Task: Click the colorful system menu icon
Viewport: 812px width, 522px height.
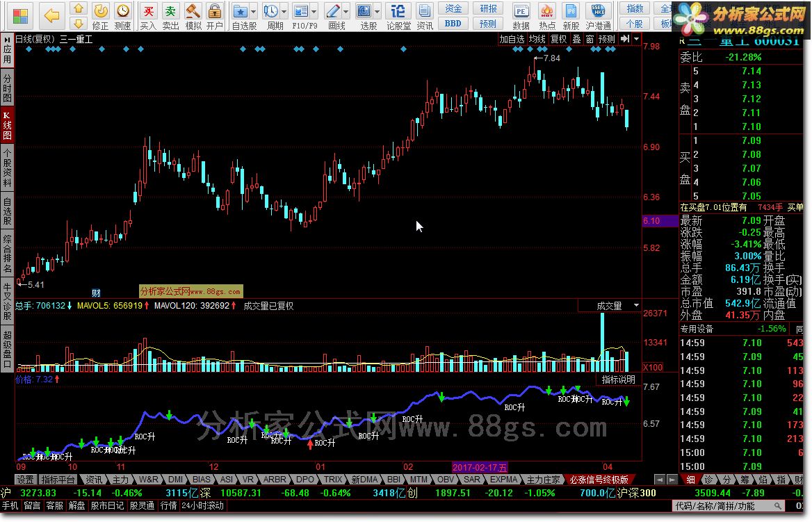Action: pyautogui.click(x=20, y=16)
